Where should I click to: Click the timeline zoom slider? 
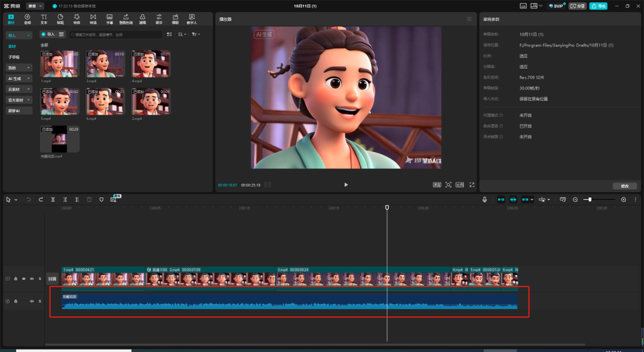[590, 199]
